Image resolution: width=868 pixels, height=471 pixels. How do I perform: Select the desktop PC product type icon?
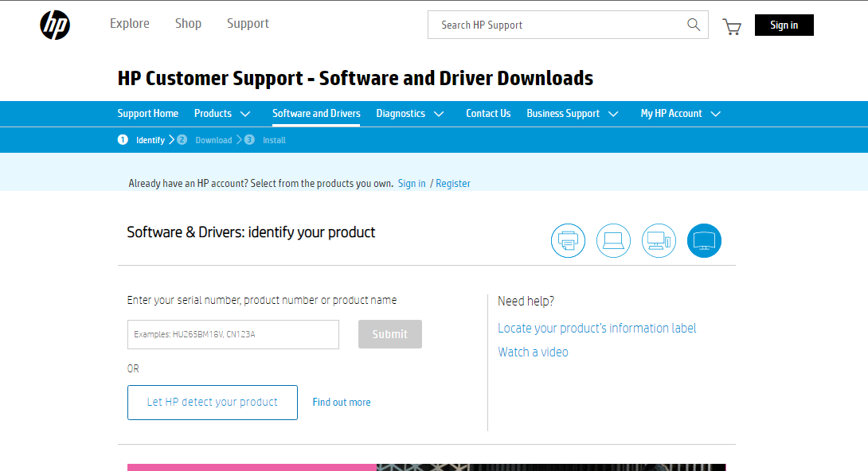click(x=659, y=240)
